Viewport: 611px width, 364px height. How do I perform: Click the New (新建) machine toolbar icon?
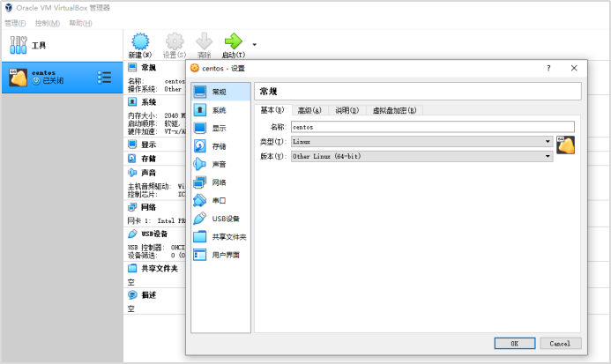[140, 41]
